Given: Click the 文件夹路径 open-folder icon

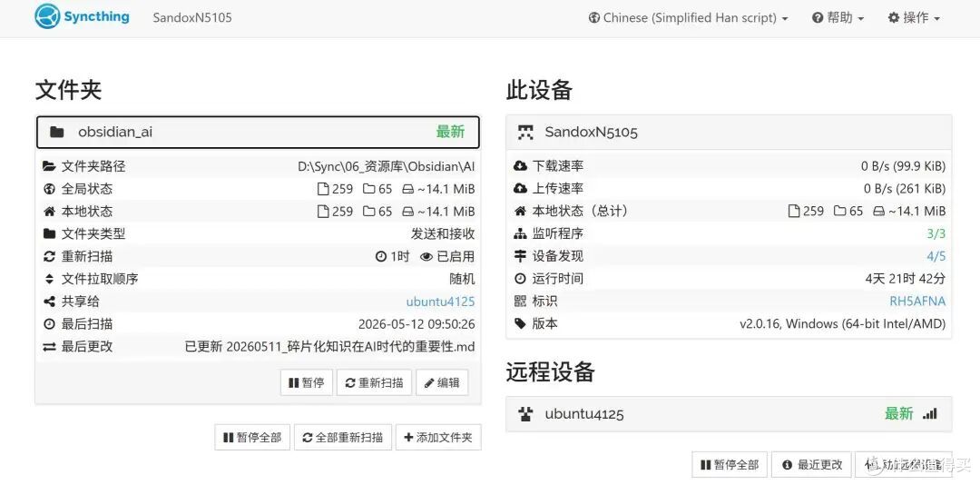Looking at the screenshot, I should coord(49,166).
